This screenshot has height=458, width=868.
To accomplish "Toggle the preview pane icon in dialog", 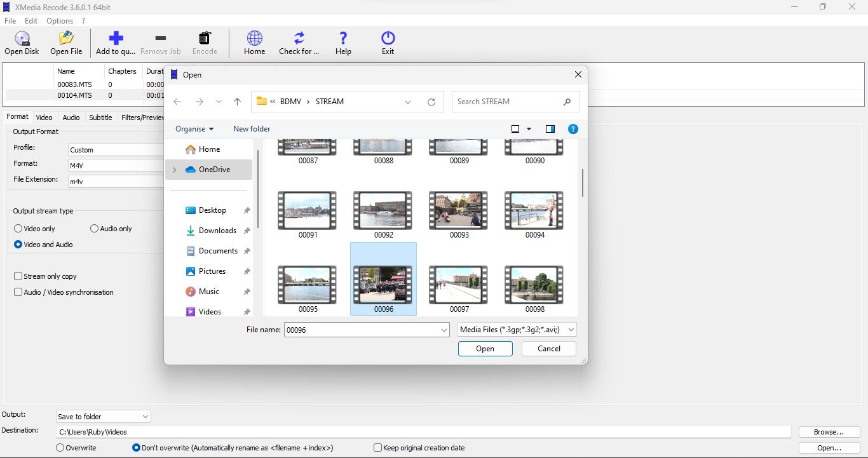I will click(550, 129).
